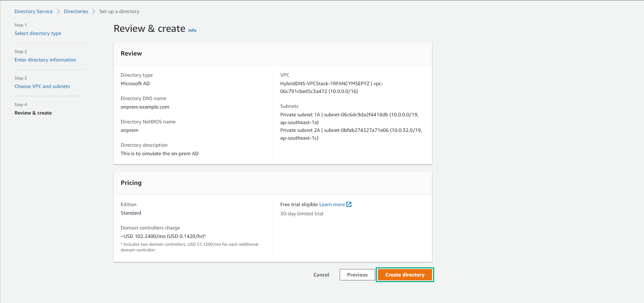Open Step 2 Enter directory information
Screen dimensions: 644x303
click(x=45, y=60)
